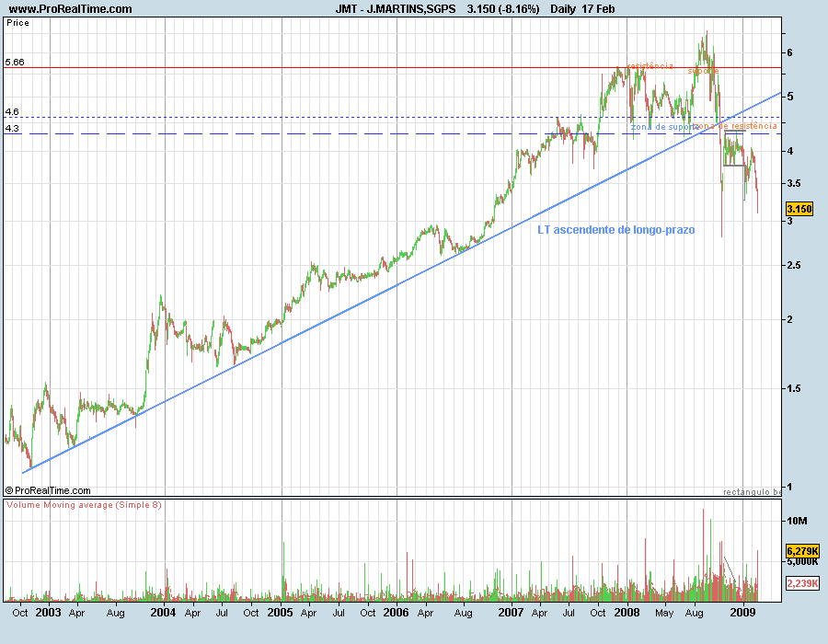Click the yellow 3.150 current price tag
This screenshot has width=828, height=644.
coord(799,209)
